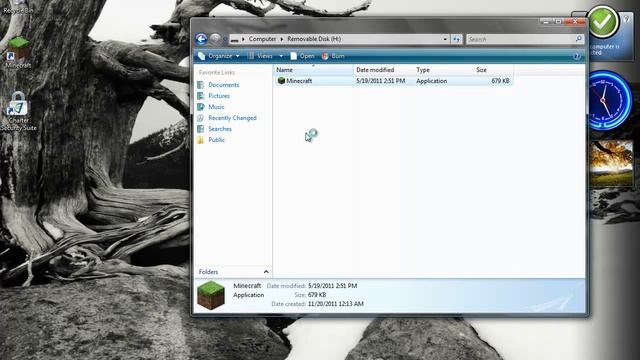Click the sunset picture slideshow gadget

pos(611,163)
